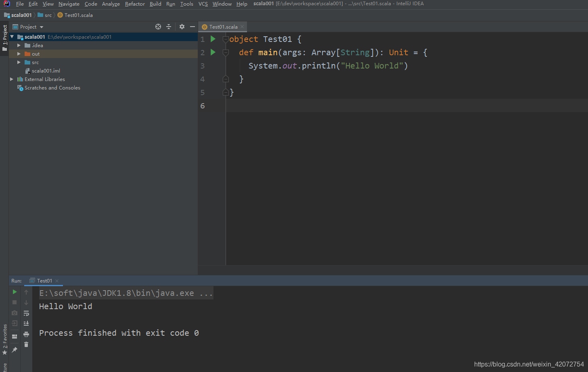Viewport: 588px width, 372px height.
Task: Toggle Project tool window stripe button
Action: 5,38
